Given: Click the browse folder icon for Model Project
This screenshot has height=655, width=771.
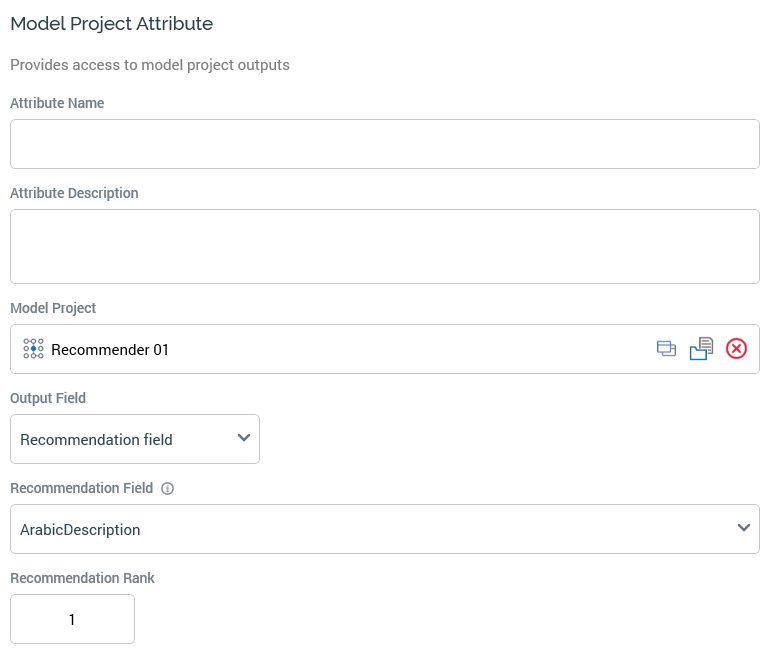Looking at the screenshot, I should tap(701, 349).
